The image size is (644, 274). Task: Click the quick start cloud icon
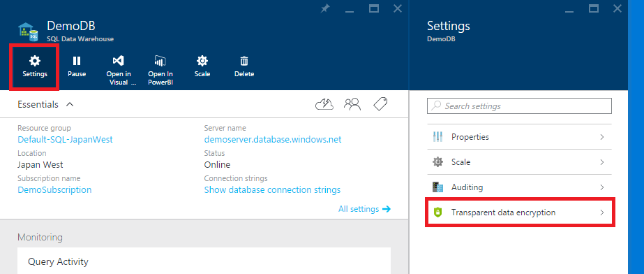(324, 105)
